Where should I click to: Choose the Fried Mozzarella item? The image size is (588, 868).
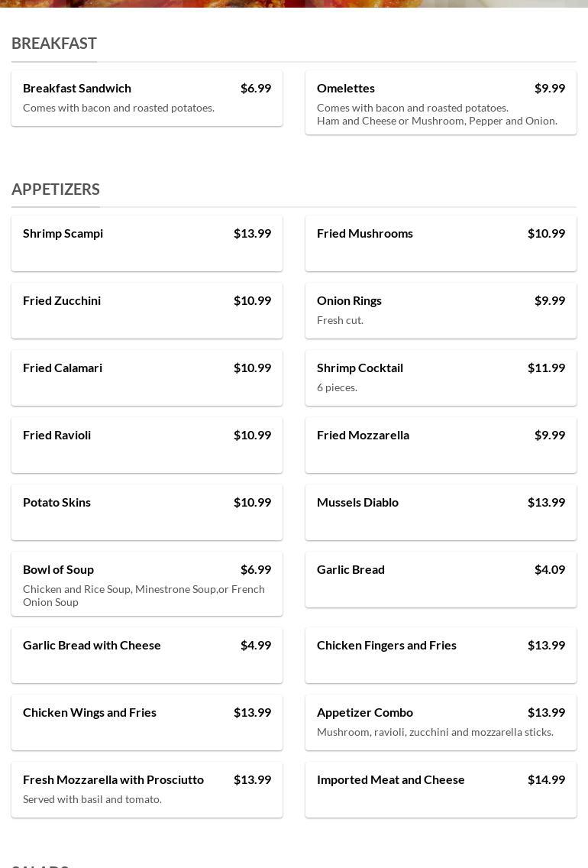pos(441,445)
